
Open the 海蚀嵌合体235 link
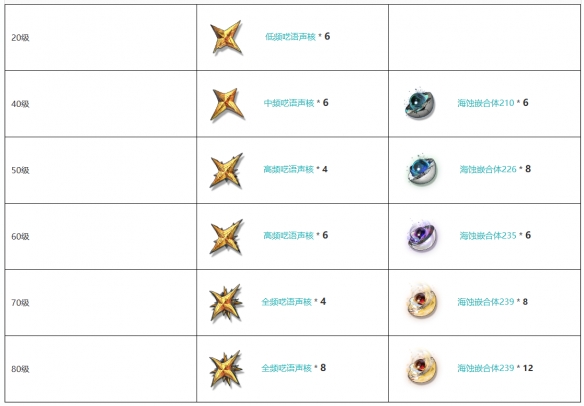pyautogui.click(x=488, y=235)
